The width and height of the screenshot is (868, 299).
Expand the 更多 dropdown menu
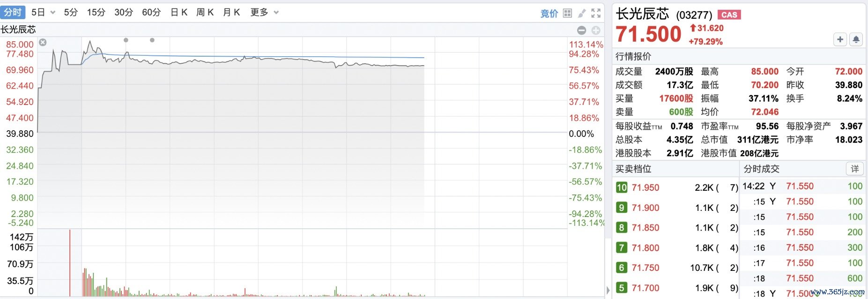(276, 13)
